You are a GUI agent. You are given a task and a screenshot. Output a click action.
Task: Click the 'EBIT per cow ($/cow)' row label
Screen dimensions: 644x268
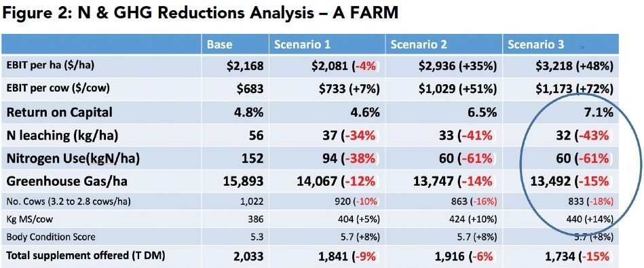[x=58, y=89]
